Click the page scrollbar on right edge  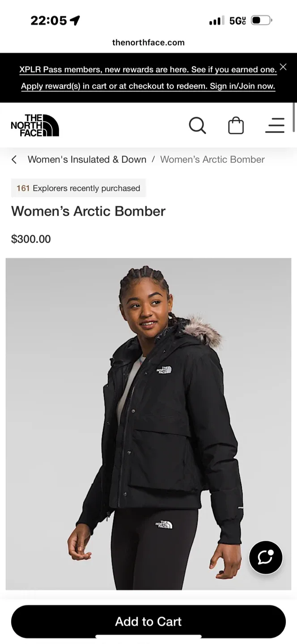point(294,117)
